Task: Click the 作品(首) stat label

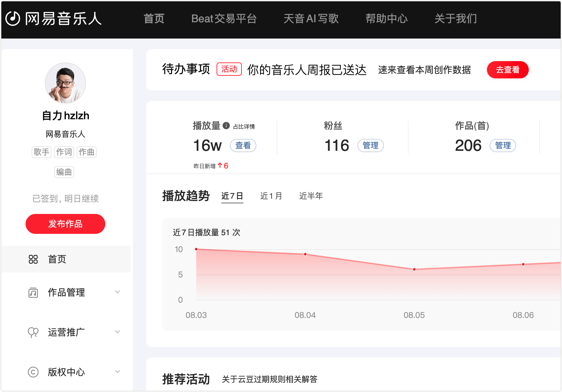Action: [x=472, y=126]
